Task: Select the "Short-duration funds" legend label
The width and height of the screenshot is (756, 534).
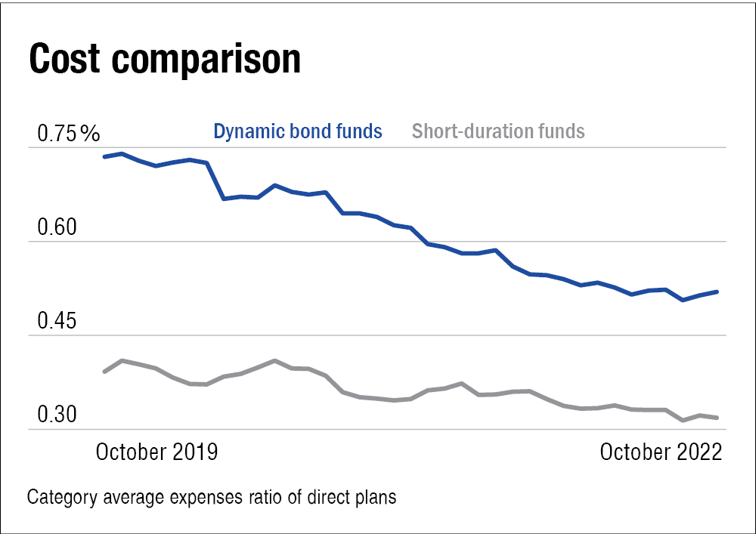Action: click(x=498, y=131)
